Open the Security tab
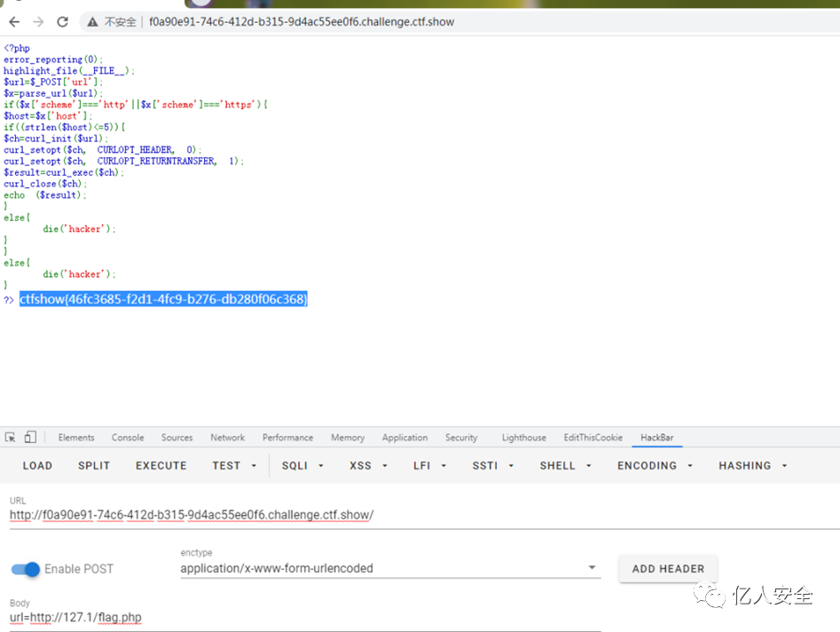Image resolution: width=840 pixels, height=632 pixels. [461, 438]
